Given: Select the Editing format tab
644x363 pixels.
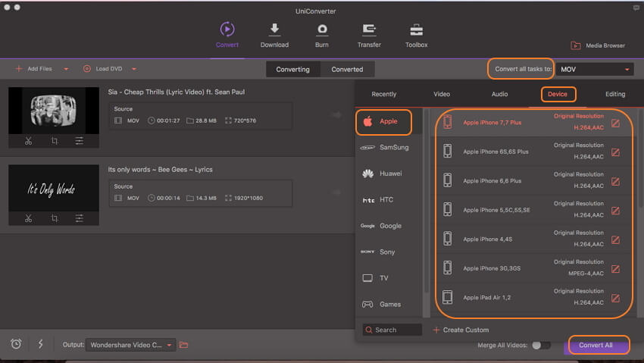Looking at the screenshot, I should (x=615, y=94).
